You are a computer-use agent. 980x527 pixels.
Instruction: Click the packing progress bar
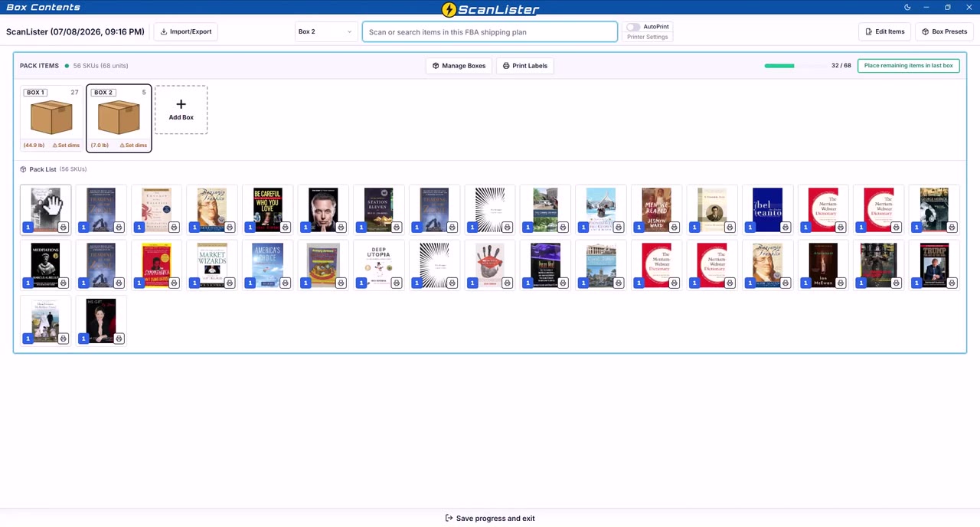(x=795, y=66)
